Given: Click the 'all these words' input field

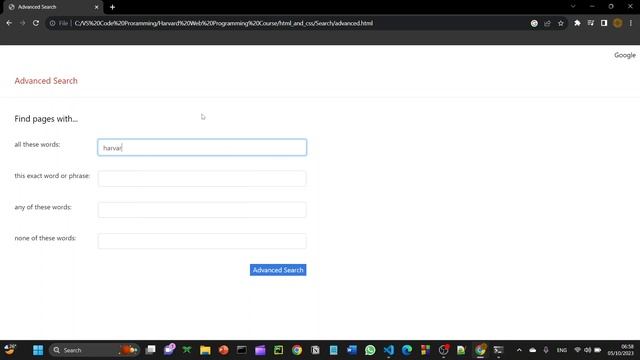Looking at the screenshot, I should point(202,147).
